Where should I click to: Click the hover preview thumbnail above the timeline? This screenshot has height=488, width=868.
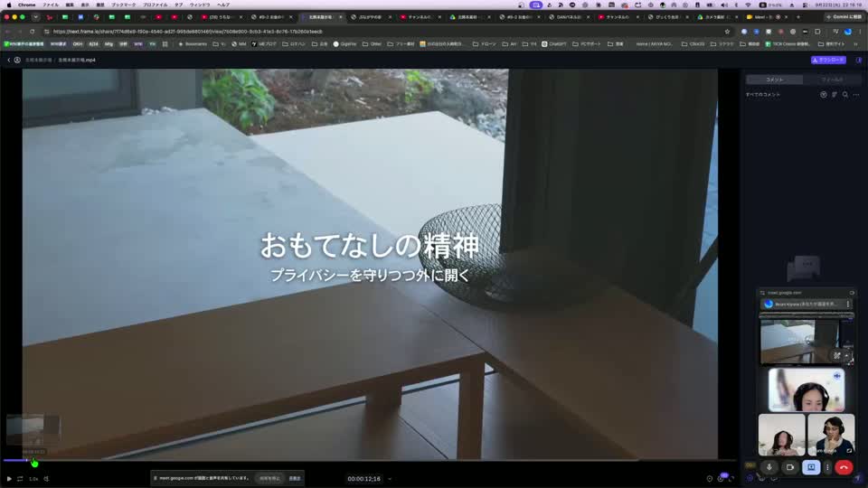click(x=33, y=429)
